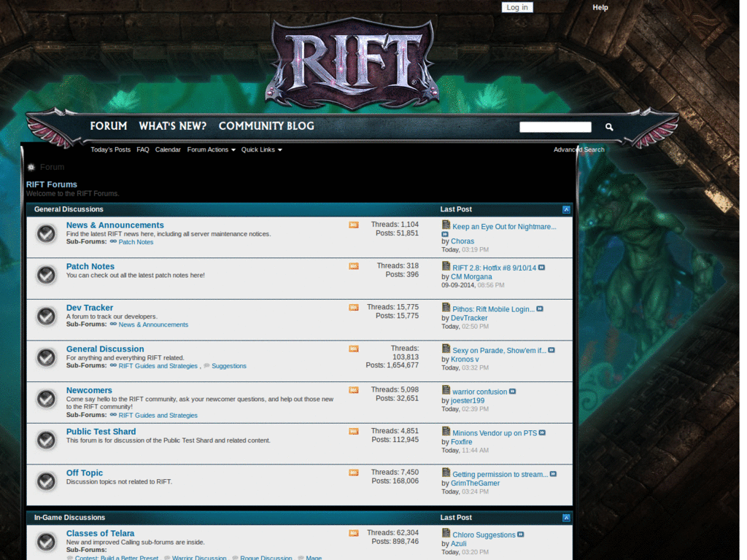Open Advanced Search link
747x560 pixels.
(578, 149)
